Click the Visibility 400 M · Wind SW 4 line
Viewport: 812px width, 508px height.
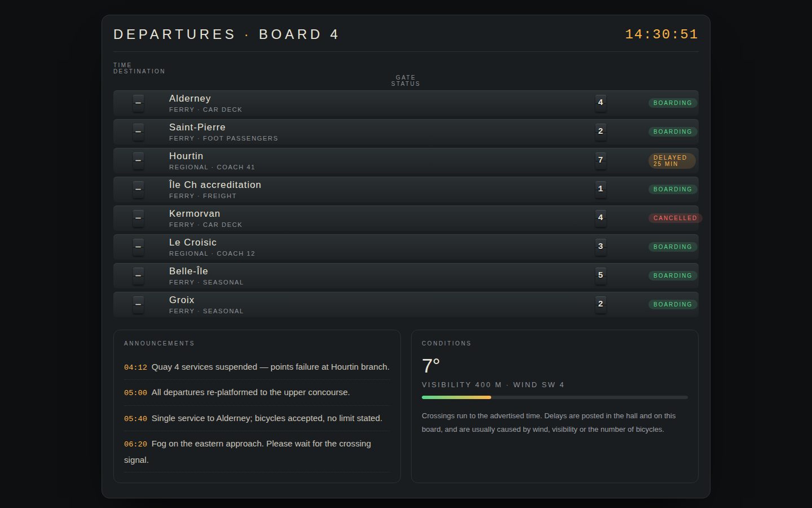493,385
